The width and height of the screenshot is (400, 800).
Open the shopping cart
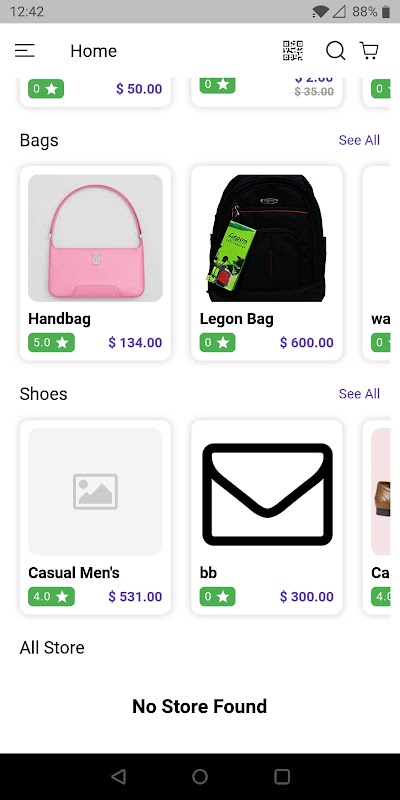[x=369, y=51]
